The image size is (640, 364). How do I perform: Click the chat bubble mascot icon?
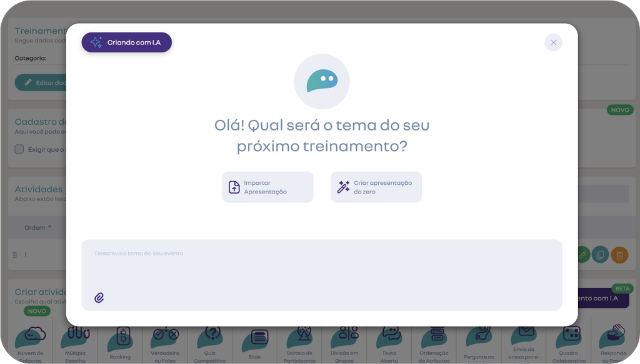322,81
